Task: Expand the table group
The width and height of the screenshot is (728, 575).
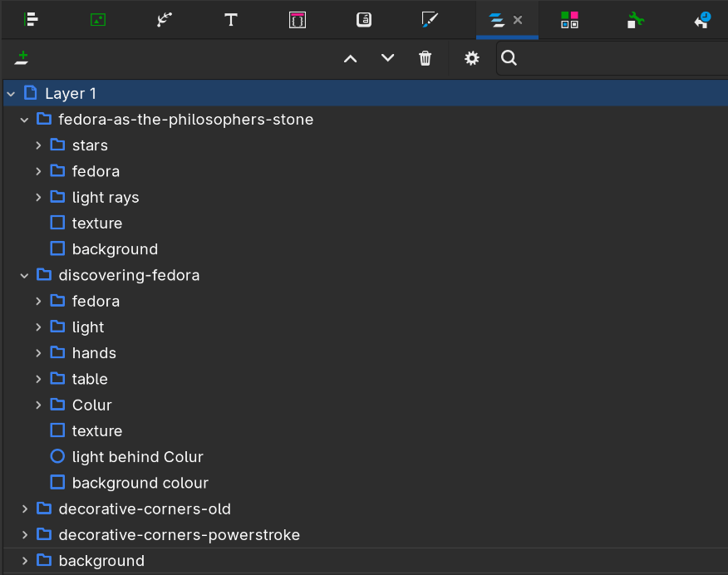Action: (x=38, y=380)
